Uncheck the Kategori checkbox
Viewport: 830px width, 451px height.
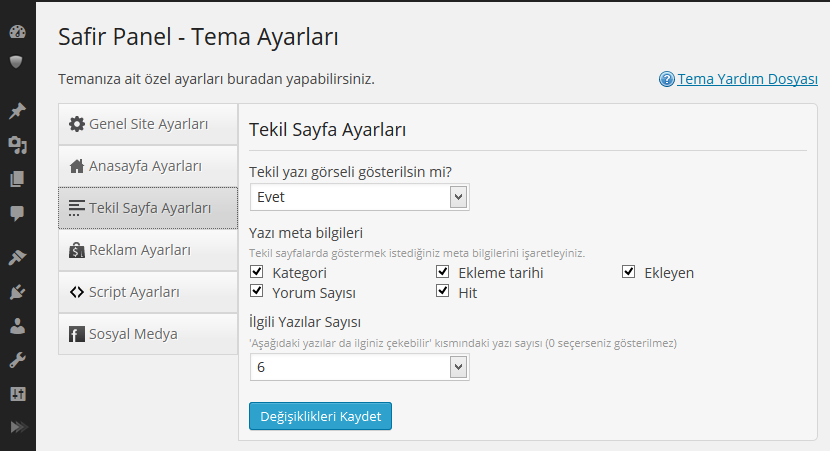pyautogui.click(x=257, y=272)
